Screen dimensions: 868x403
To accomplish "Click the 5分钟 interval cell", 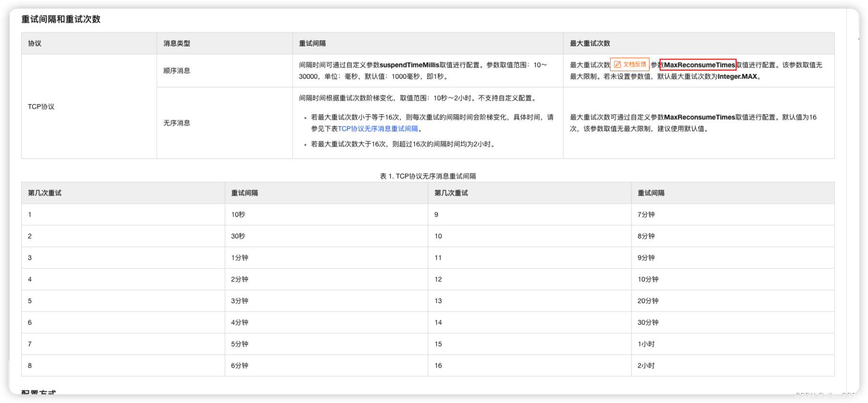I will [x=326, y=344].
